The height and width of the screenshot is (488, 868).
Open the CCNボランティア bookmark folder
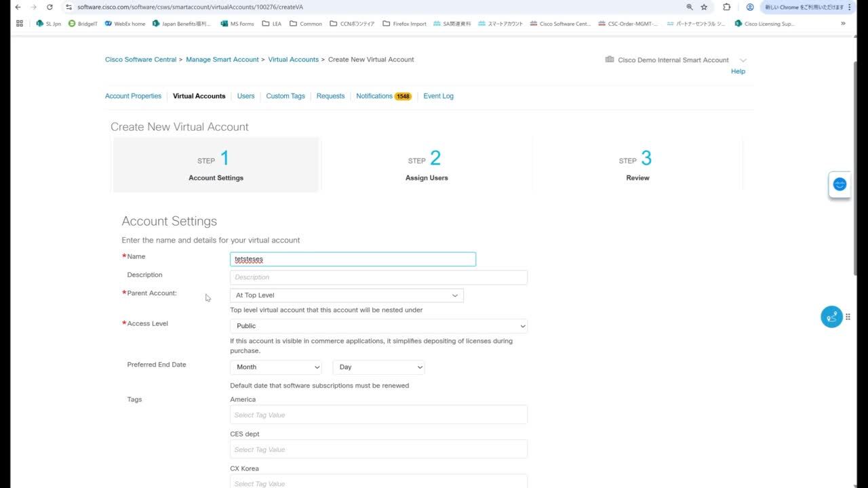tap(352, 23)
